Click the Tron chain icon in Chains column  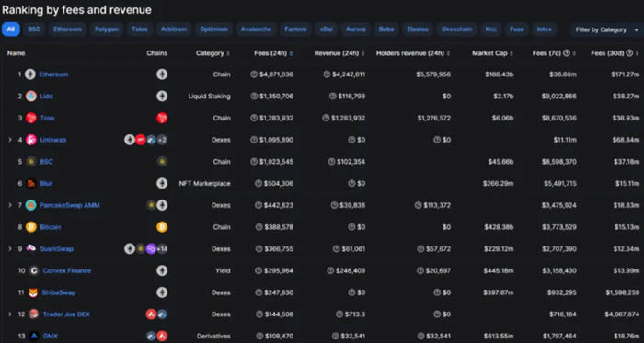coord(162,118)
